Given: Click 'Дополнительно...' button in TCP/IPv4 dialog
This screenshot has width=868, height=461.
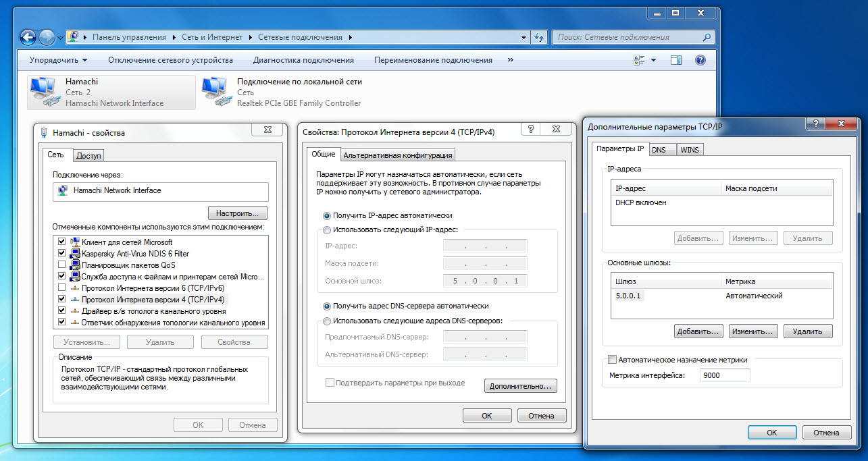Looking at the screenshot, I should click(x=521, y=386).
